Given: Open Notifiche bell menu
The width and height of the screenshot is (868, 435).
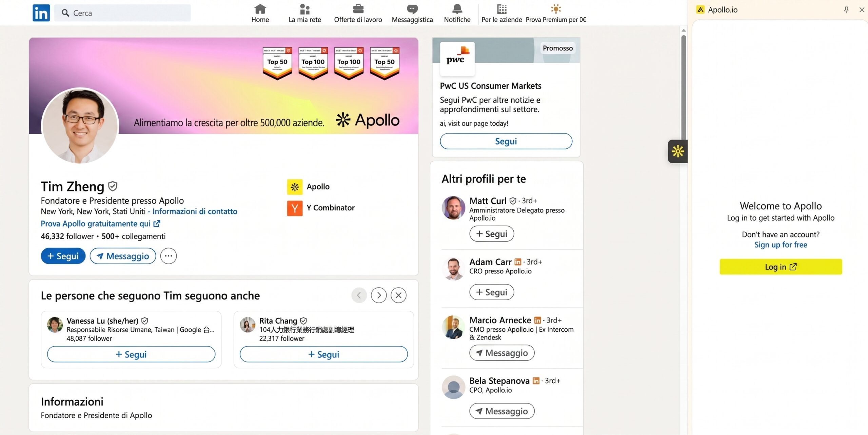Looking at the screenshot, I should coord(457,13).
